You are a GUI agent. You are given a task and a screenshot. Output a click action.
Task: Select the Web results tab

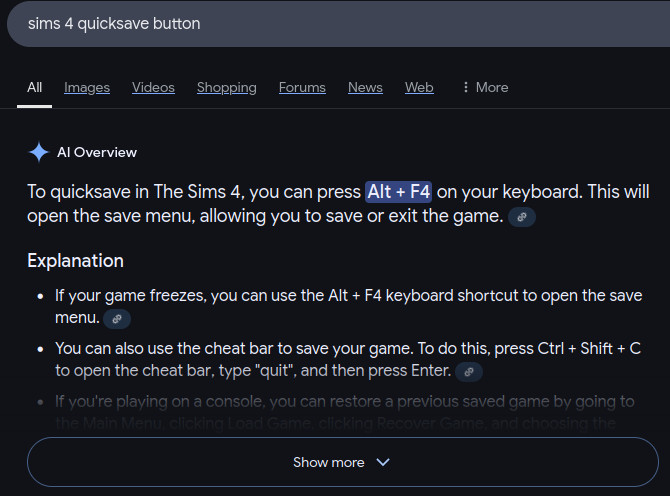(x=419, y=87)
